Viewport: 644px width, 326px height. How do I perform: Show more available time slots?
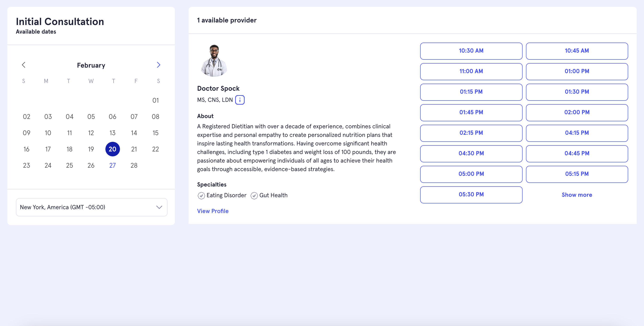(x=577, y=195)
